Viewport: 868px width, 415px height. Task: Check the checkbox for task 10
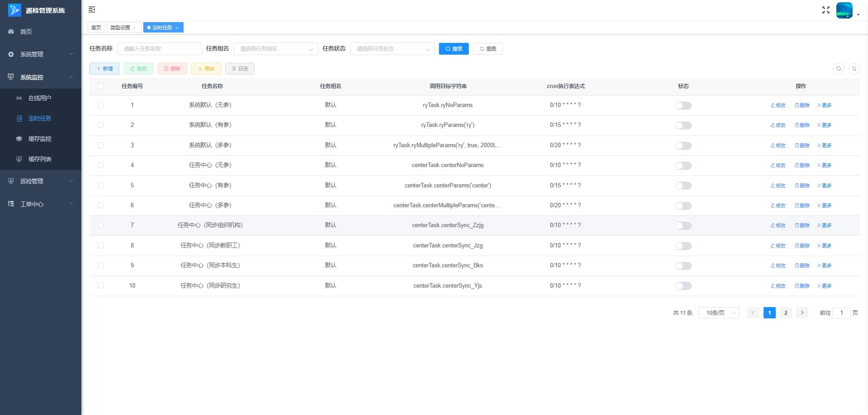pos(100,286)
